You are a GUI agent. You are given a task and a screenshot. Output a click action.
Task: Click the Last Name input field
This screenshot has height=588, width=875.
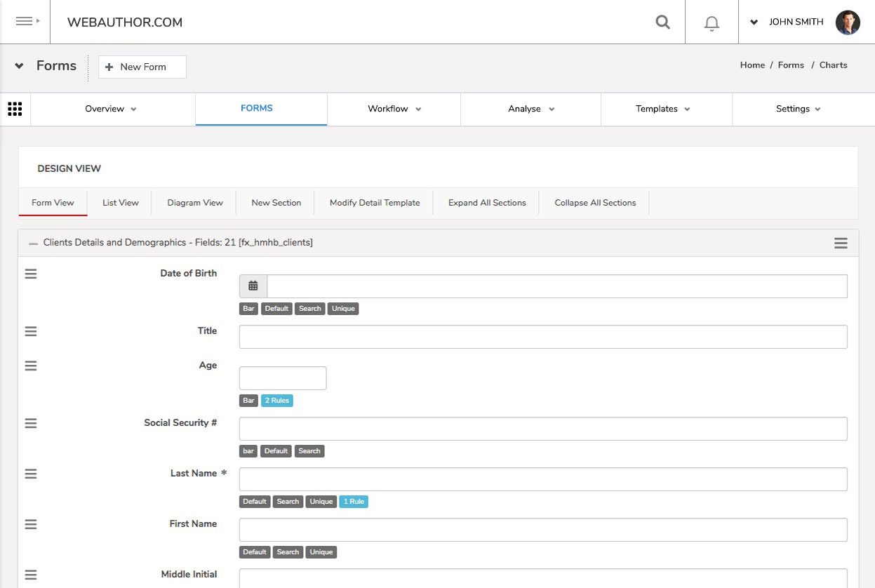click(x=543, y=479)
